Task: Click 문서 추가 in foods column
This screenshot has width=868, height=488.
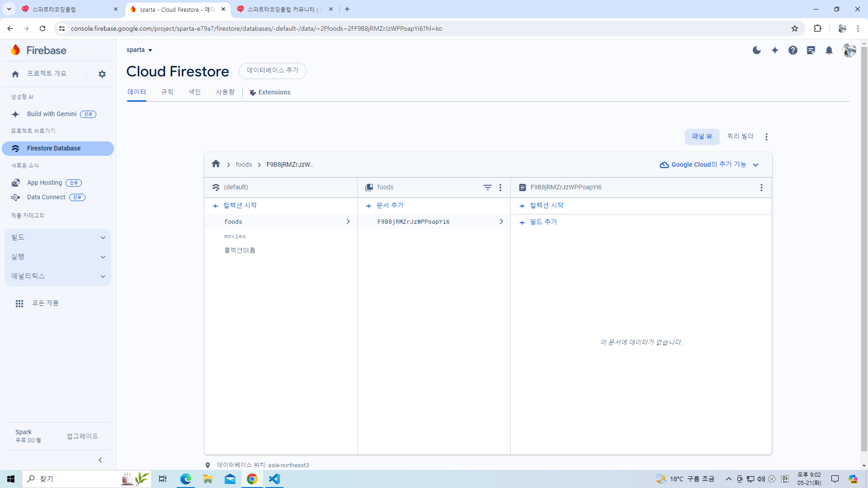Action: pyautogui.click(x=385, y=206)
